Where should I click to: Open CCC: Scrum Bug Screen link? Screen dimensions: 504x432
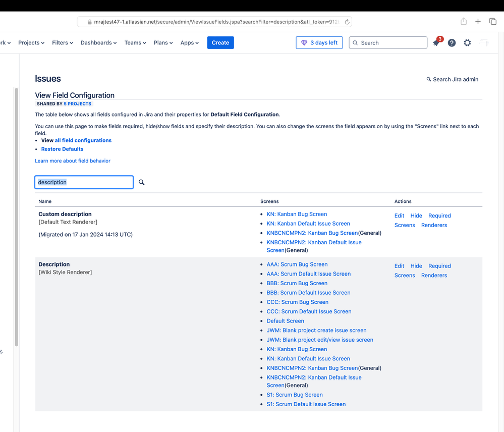pyautogui.click(x=297, y=302)
